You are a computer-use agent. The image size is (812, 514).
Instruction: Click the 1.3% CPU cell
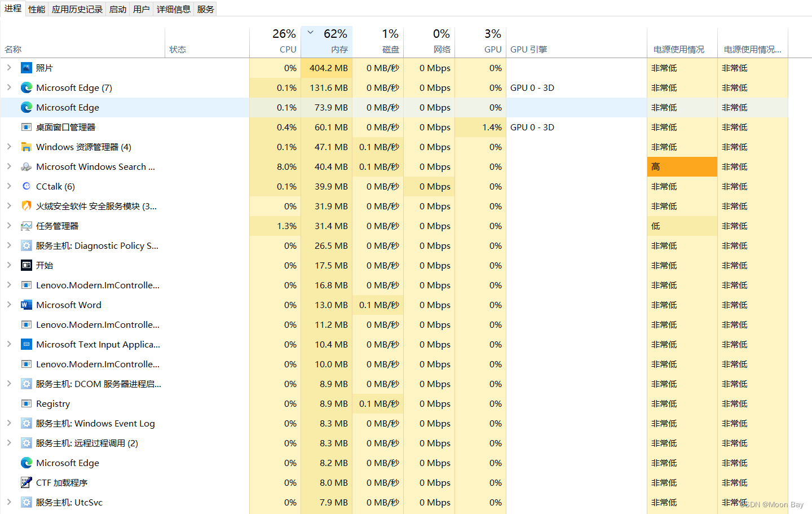point(275,226)
